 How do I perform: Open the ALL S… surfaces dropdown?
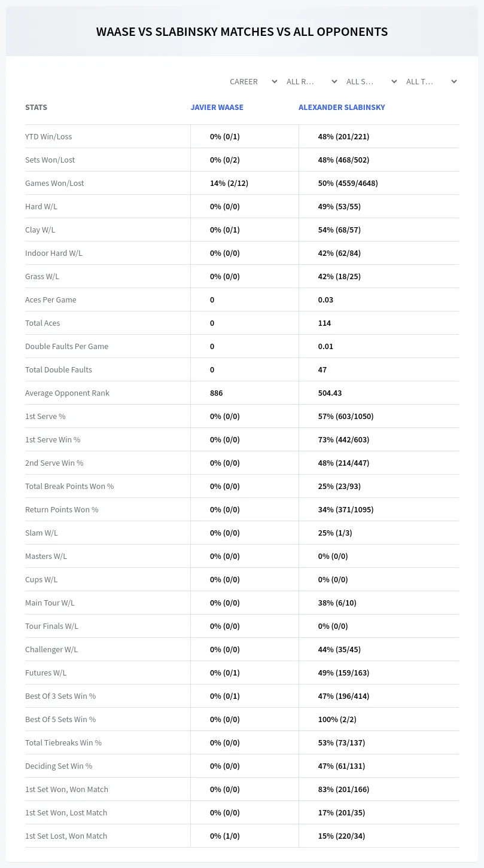click(x=372, y=81)
